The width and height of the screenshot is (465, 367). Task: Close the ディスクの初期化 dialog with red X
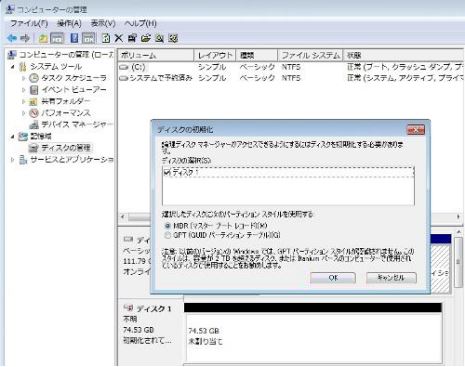(x=416, y=130)
